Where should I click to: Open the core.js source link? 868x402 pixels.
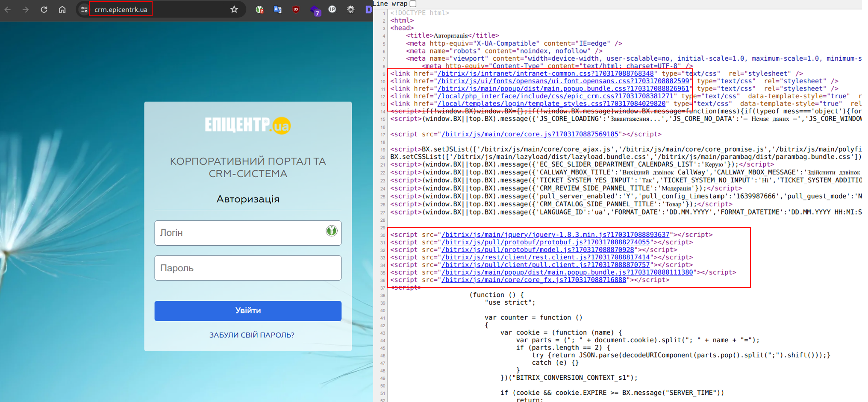(x=530, y=134)
